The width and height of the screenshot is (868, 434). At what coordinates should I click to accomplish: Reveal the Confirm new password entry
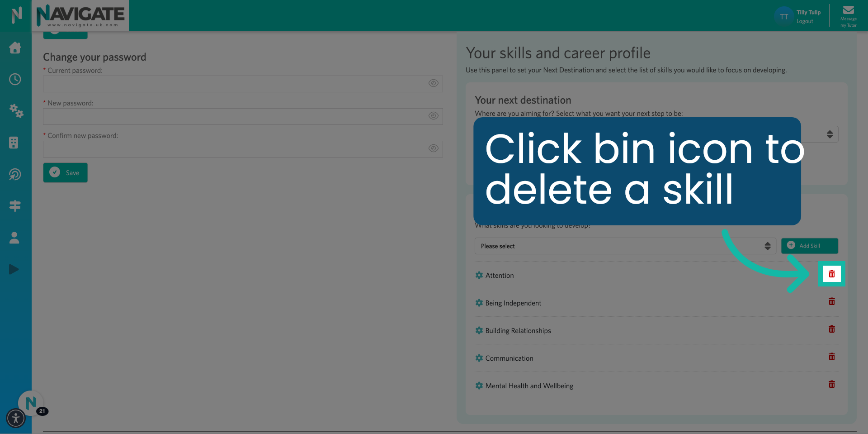(434, 148)
